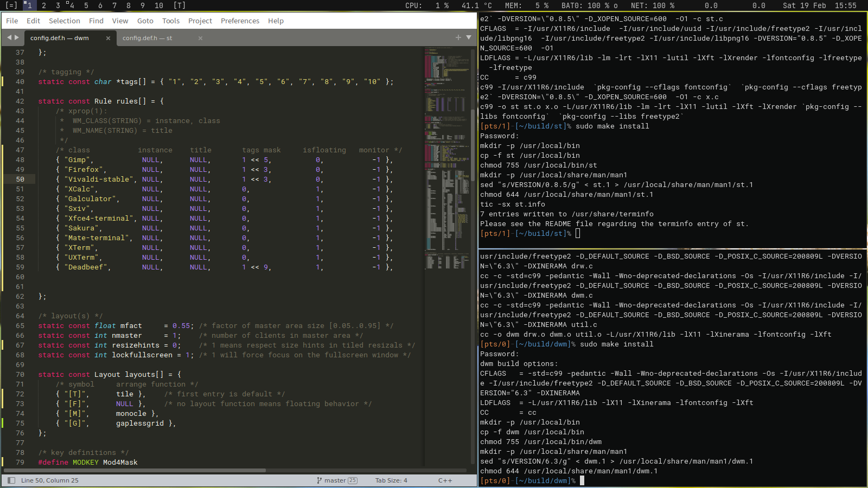
Task: Click line number 62 in the gutter
Action: click(x=20, y=297)
